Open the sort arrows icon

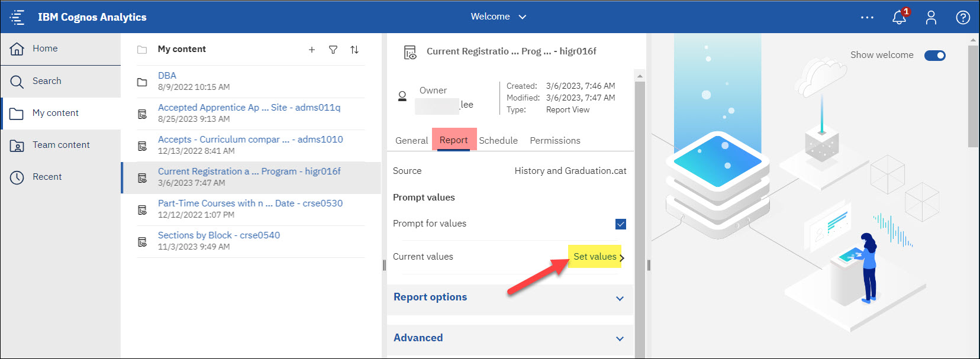coord(354,50)
